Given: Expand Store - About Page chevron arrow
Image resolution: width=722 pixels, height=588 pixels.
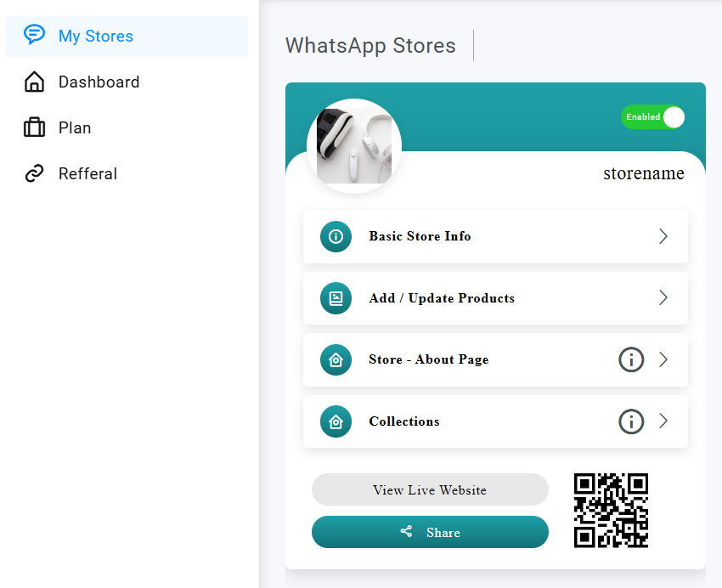Looking at the screenshot, I should tap(663, 359).
